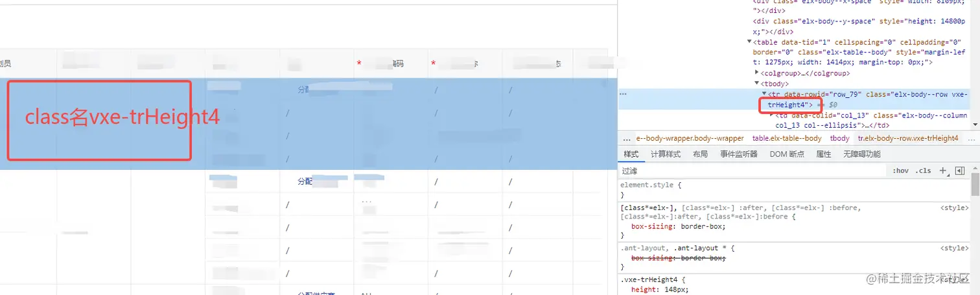Select the body--wrapper breadcrumb item
This screenshot has width=980, height=295.
[690, 138]
